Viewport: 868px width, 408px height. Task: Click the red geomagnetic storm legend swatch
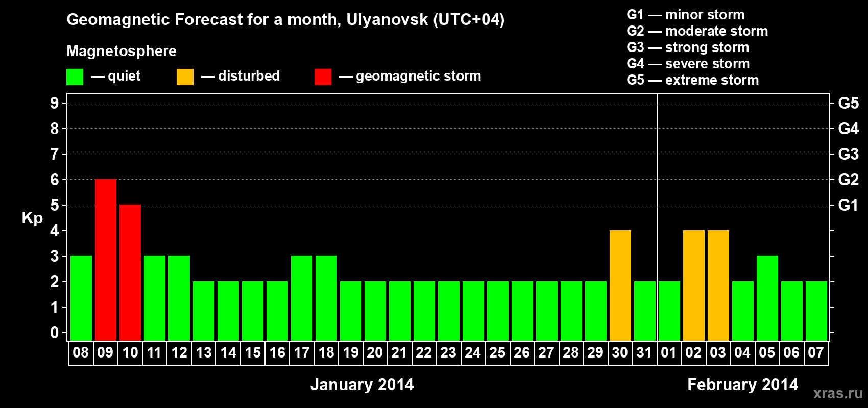[x=323, y=77]
